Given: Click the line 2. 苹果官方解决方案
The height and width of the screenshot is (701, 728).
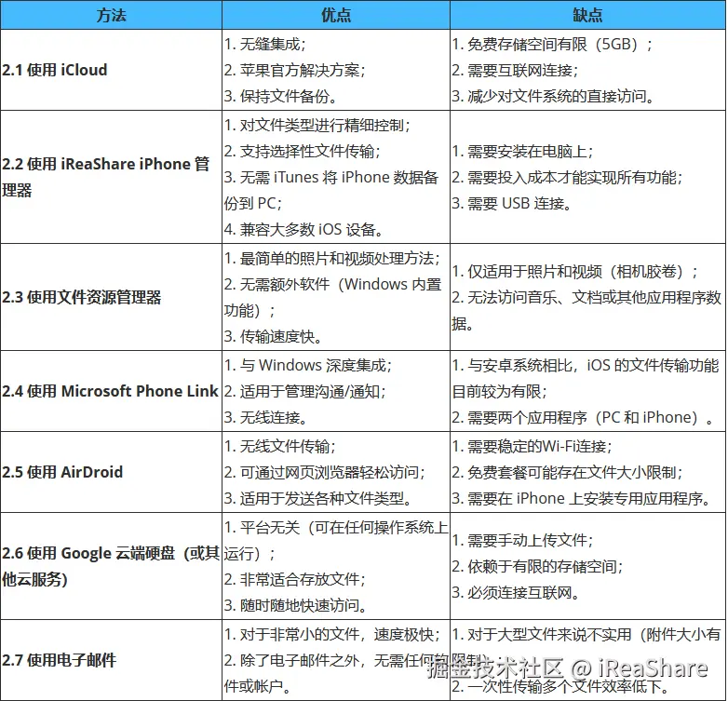Looking at the screenshot, I should click(x=294, y=70).
